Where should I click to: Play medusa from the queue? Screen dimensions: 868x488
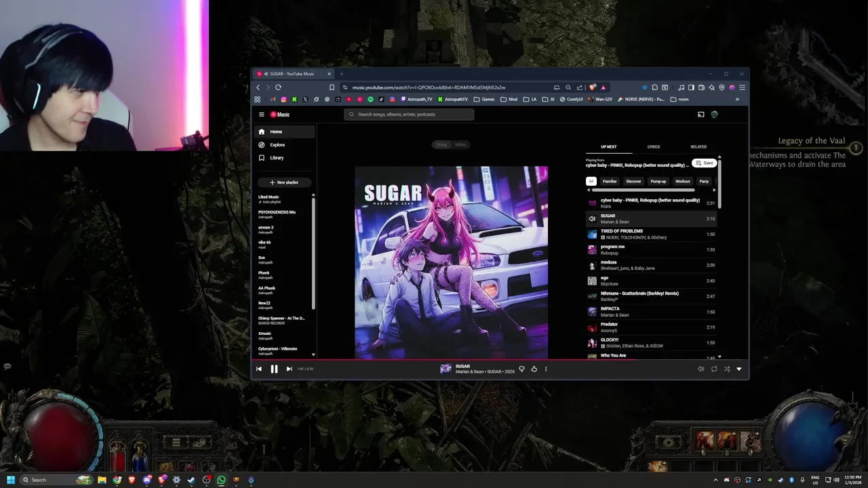coord(651,265)
